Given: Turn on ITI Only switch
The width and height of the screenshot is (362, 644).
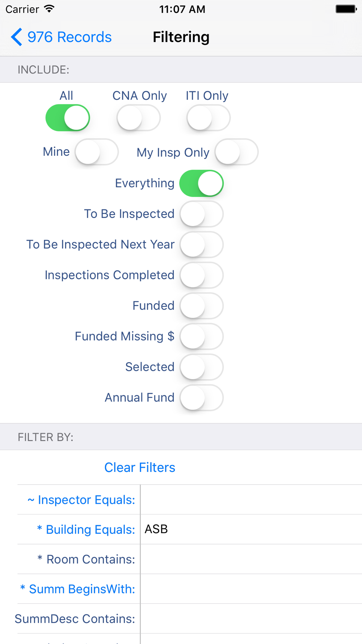Looking at the screenshot, I should [x=209, y=118].
